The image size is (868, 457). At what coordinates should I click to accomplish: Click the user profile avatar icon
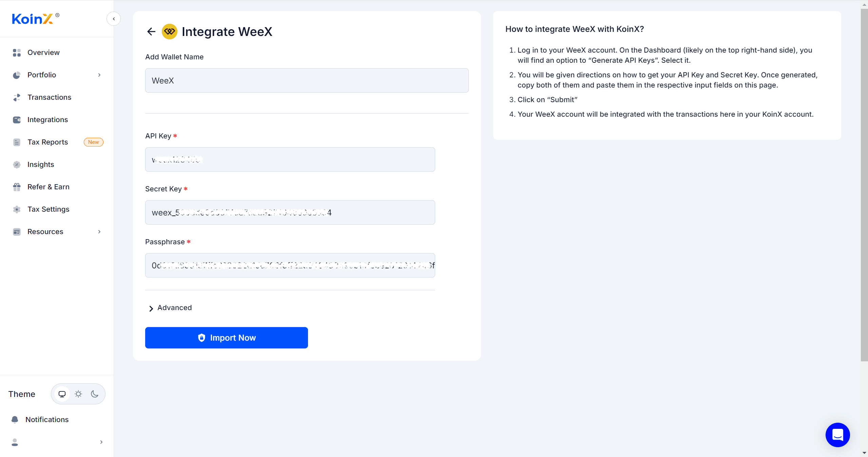point(15,442)
